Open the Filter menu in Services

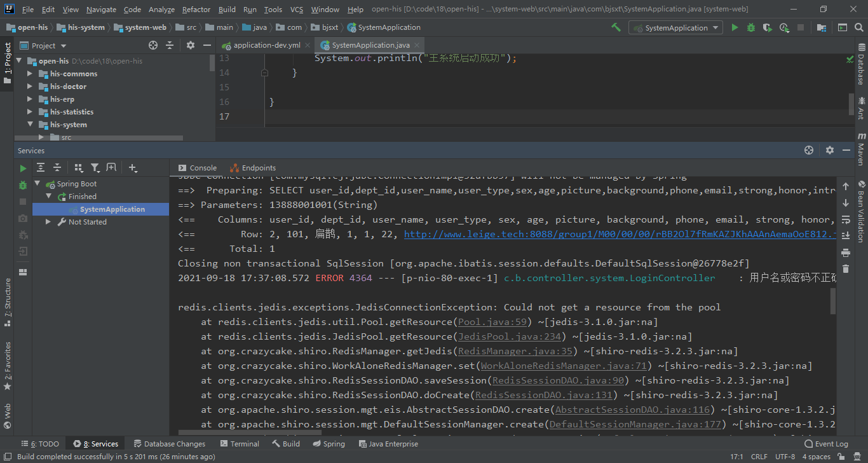(95, 168)
